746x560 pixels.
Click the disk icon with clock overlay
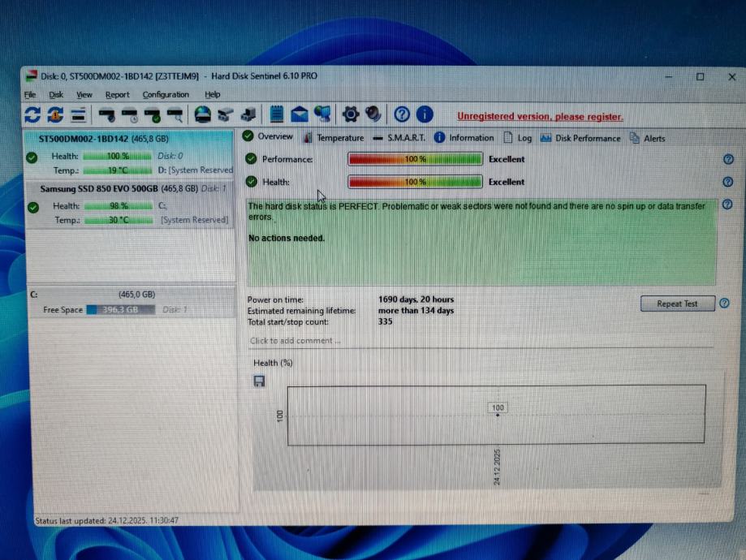[130, 114]
